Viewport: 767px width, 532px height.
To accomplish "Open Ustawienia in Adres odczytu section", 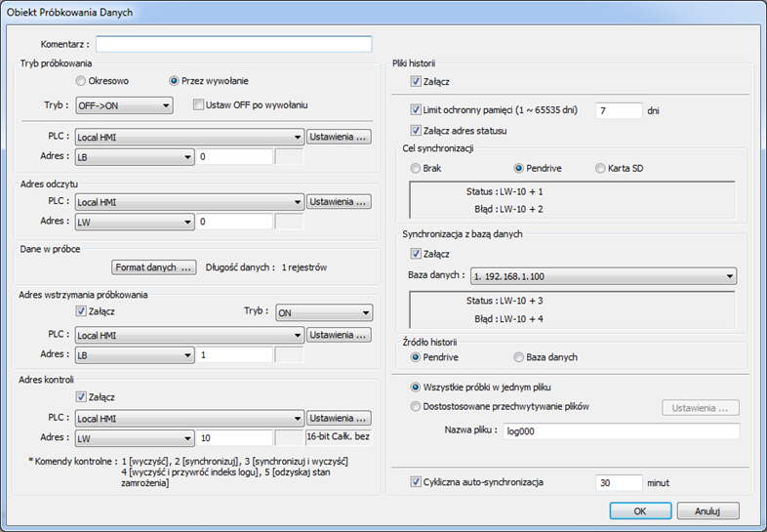I will tap(339, 202).
